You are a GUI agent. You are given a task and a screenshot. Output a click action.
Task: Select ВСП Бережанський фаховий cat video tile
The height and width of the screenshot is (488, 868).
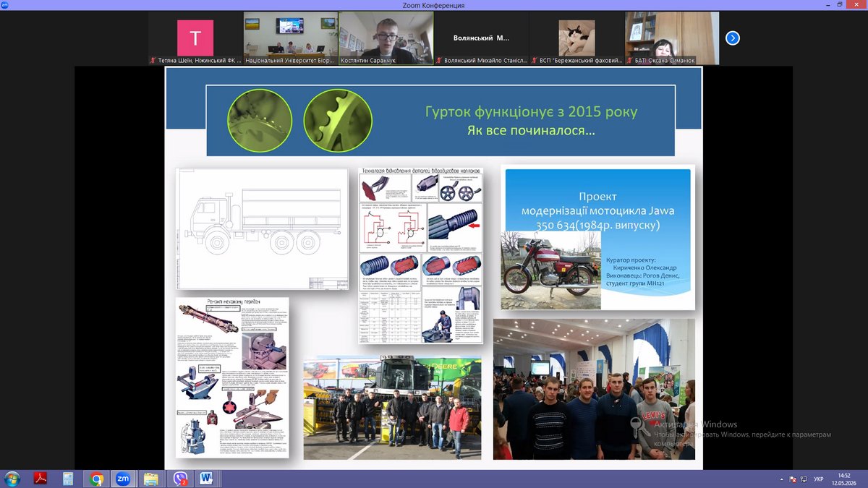(x=576, y=38)
